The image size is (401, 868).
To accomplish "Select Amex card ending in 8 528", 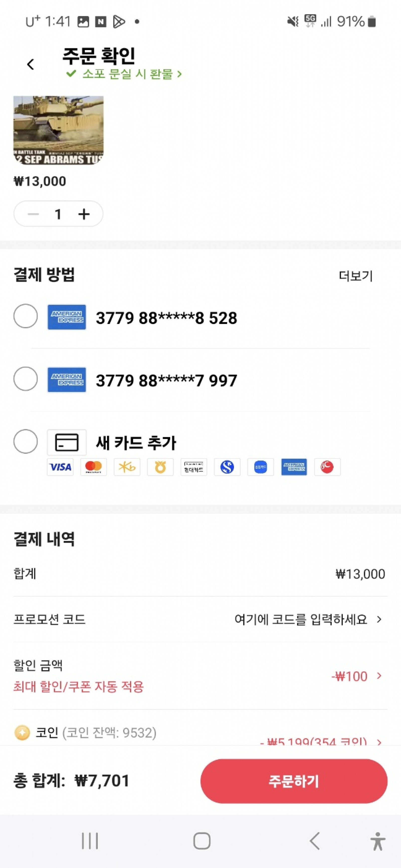I will 26,316.
